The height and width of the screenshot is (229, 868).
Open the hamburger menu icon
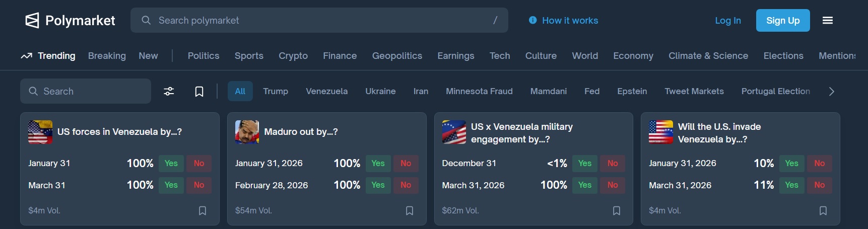click(828, 21)
